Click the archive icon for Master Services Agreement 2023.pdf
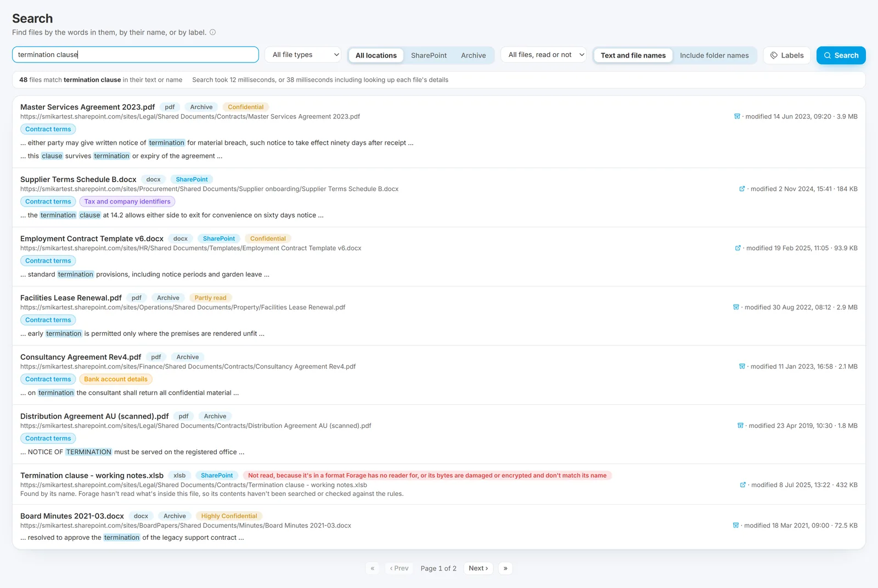The width and height of the screenshot is (878, 588). [737, 116]
